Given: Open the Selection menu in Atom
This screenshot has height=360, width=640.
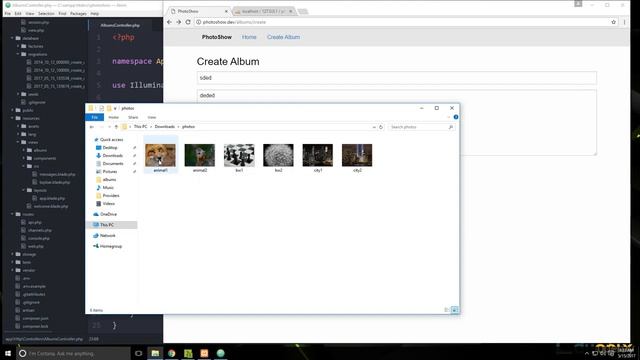Looking at the screenshot, I should 46,13.
